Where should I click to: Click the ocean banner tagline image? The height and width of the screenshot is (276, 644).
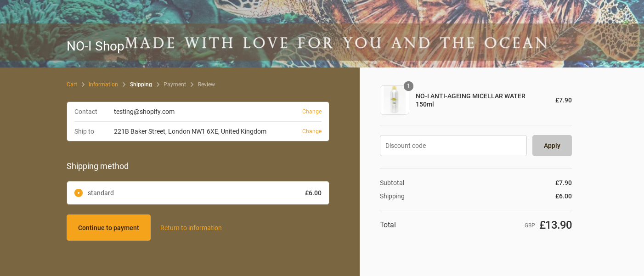click(x=336, y=43)
